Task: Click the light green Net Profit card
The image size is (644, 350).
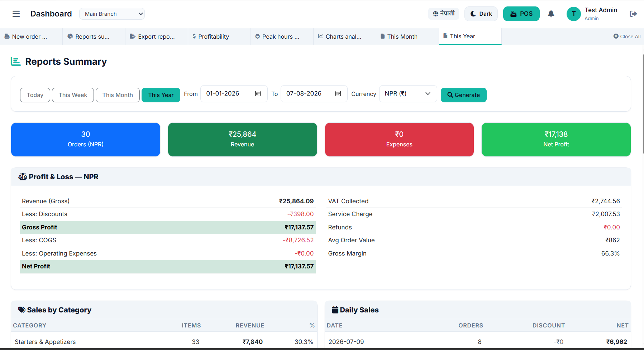Action: 556,140
